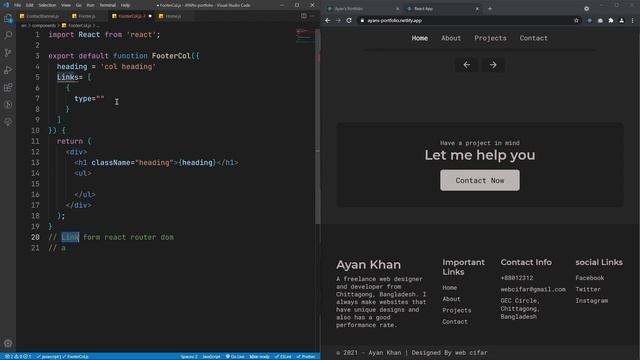Screen dimensions: 640x360
Task: Close the React App browser tab
Action: (477, 9)
